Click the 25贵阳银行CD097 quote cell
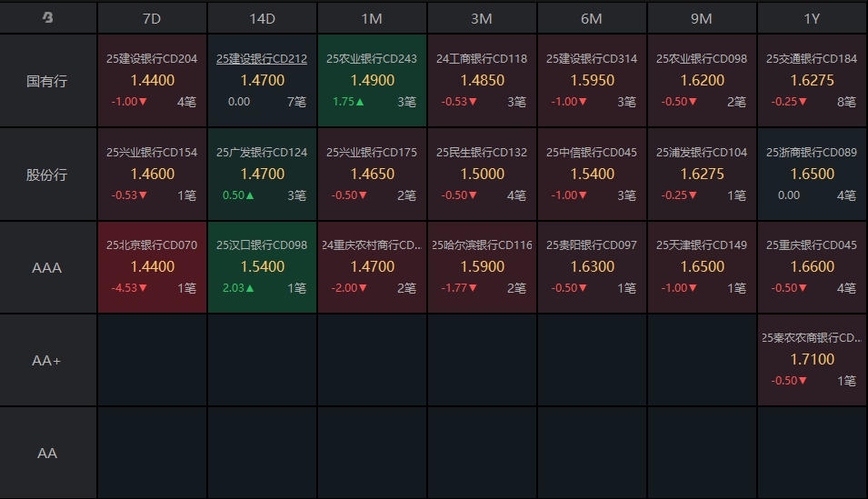The image size is (868, 499). point(592,267)
